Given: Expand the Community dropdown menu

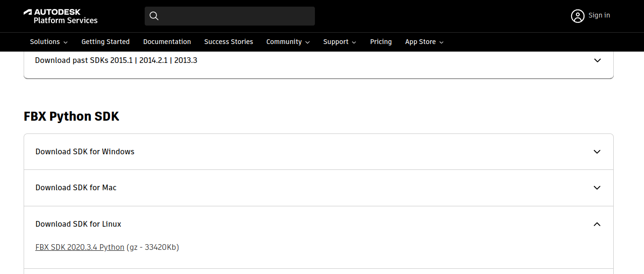Looking at the screenshot, I should 288,42.
